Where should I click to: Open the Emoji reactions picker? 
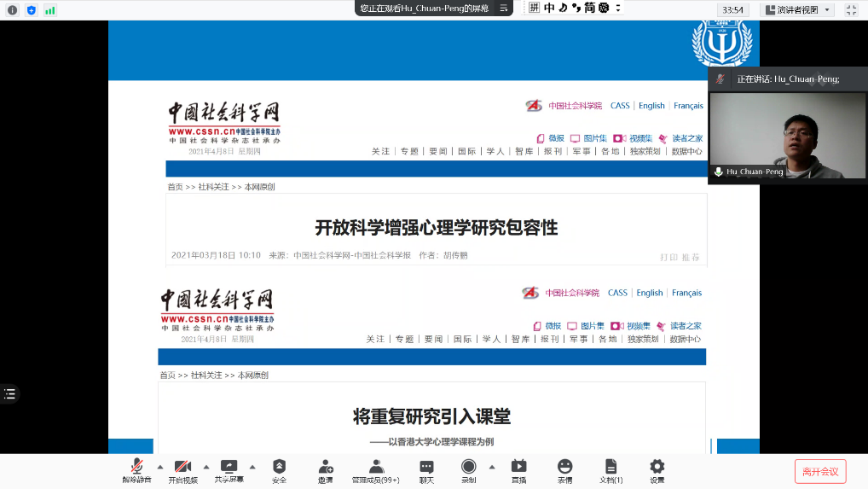point(564,469)
